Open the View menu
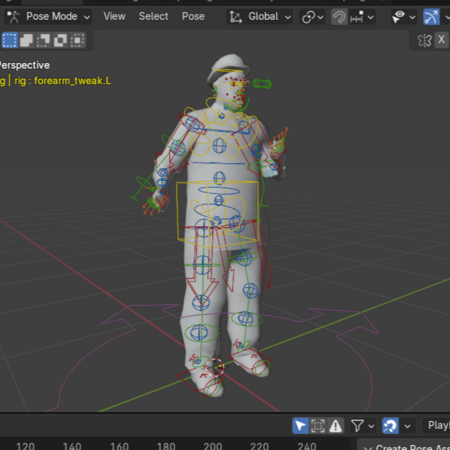Screen dimensions: 450x450 pyautogui.click(x=114, y=16)
